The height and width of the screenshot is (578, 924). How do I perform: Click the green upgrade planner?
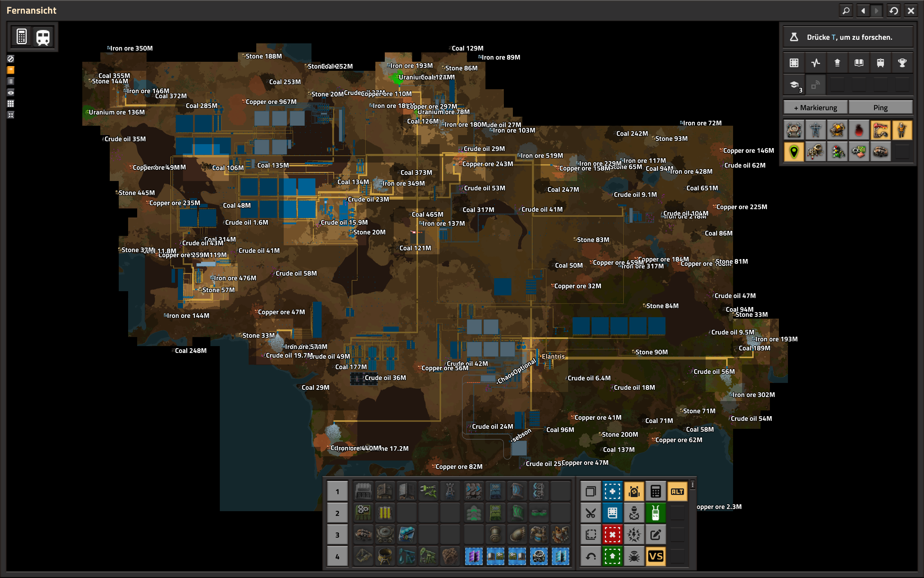[x=612, y=557]
